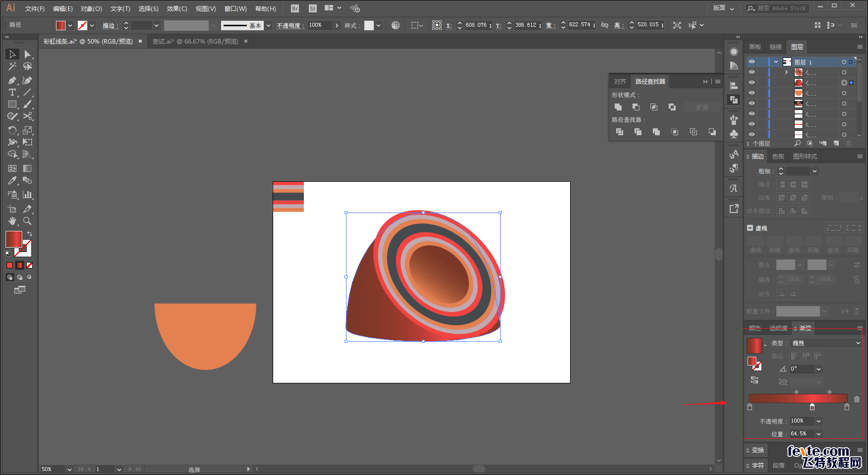Viewport: 868px width, 475px height.
Task: Select the Hand tool
Action: pyautogui.click(x=12, y=221)
